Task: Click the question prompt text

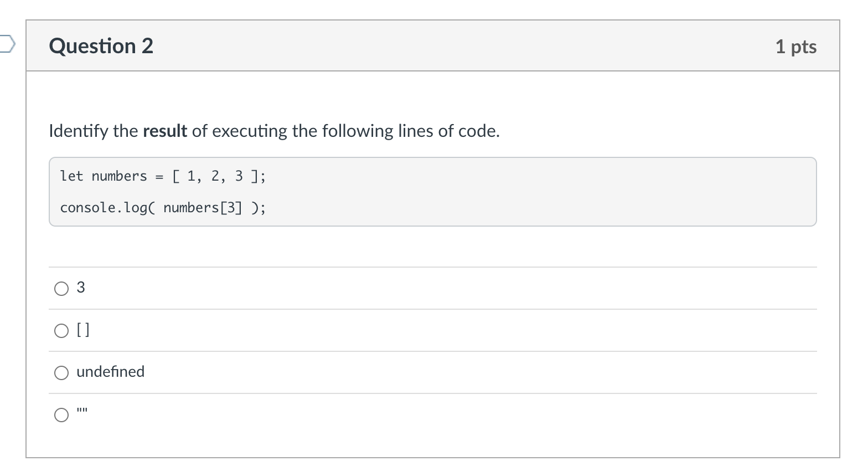Action: pyautogui.click(x=275, y=131)
